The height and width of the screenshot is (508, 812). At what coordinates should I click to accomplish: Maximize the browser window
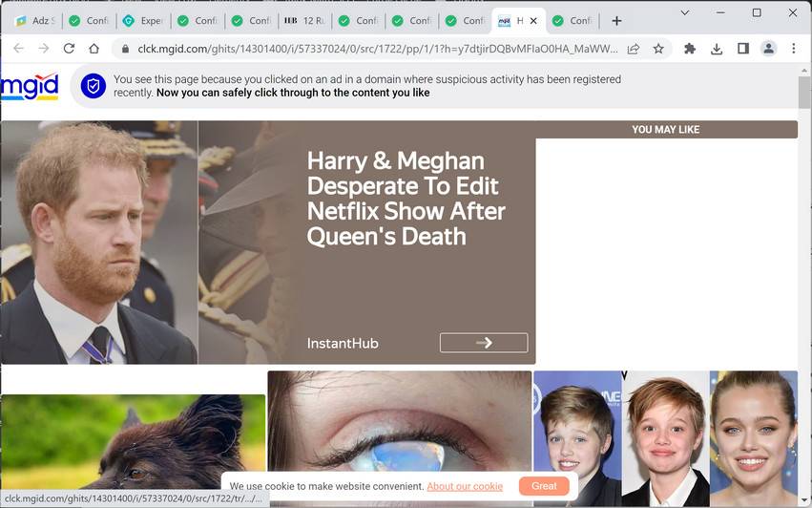pos(757,13)
